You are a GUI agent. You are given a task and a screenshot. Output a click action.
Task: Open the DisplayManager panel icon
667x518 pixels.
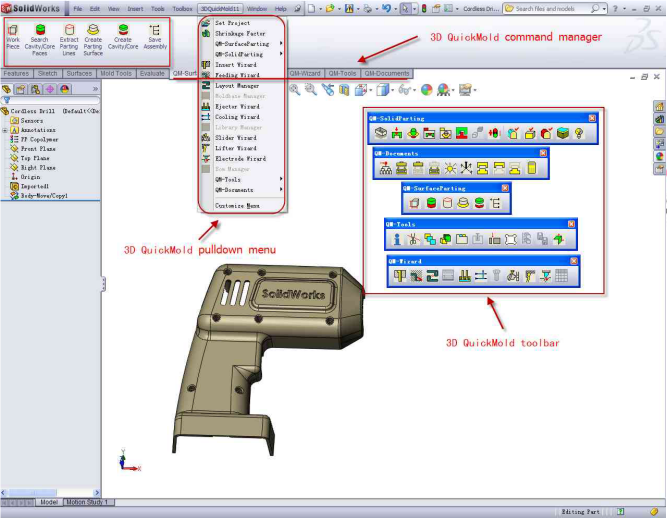coord(65,89)
